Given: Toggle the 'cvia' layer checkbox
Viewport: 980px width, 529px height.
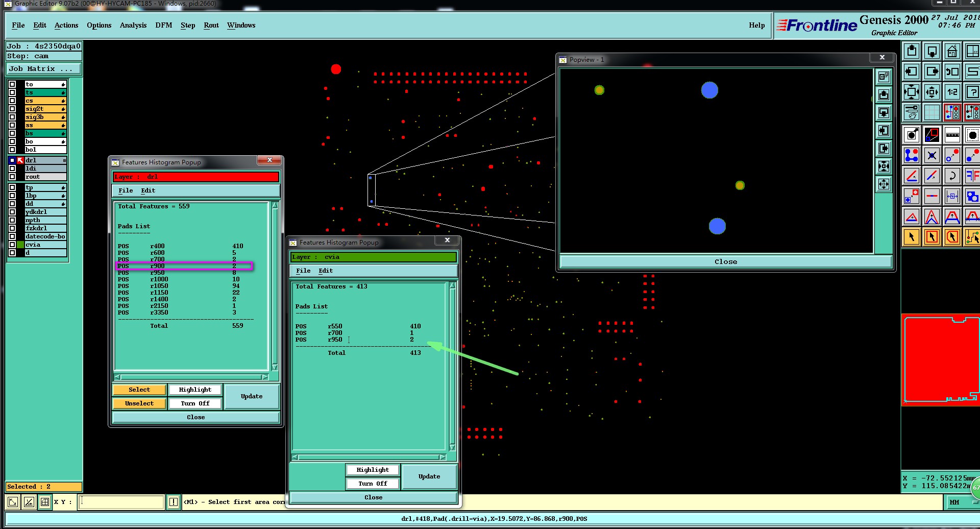Looking at the screenshot, I should point(12,245).
